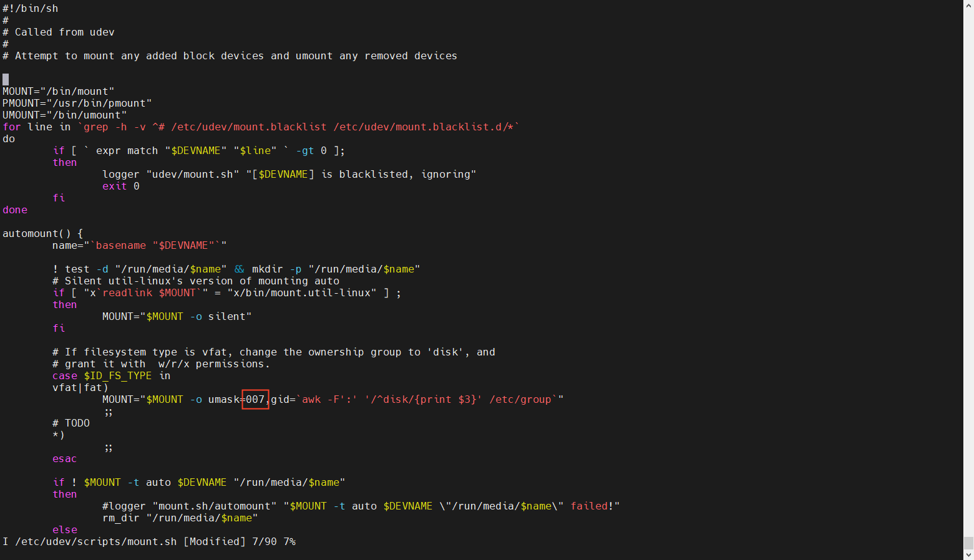Click the '[Modified]' status indicator
Image resolution: width=974 pixels, height=560 pixels.
[215, 541]
